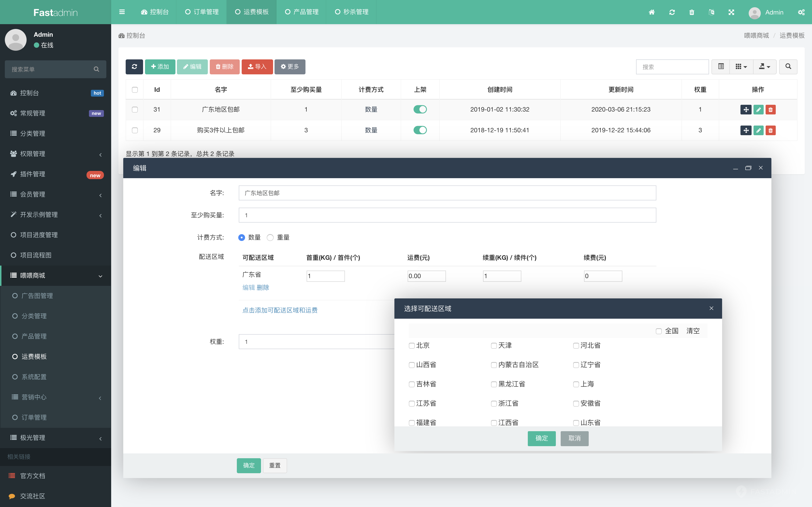Check the 全国 checkbox

click(659, 331)
